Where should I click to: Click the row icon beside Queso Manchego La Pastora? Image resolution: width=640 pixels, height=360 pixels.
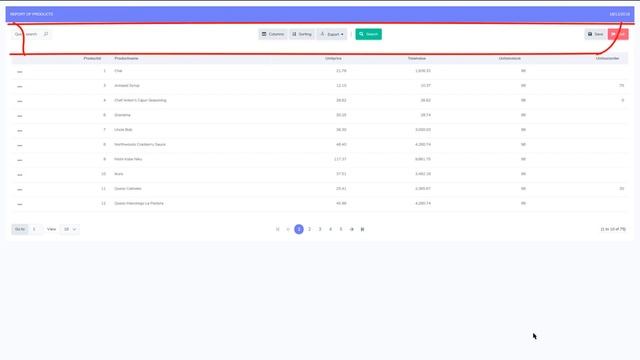pos(20,204)
